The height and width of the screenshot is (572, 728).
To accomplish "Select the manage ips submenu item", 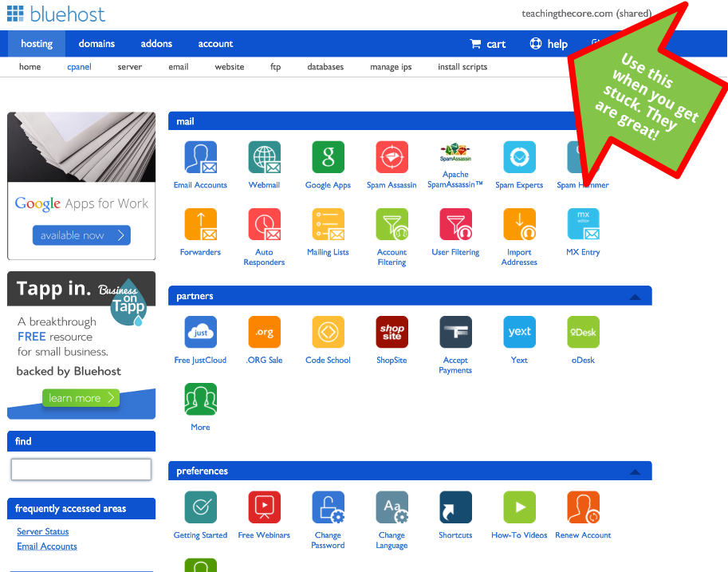I will tap(391, 67).
